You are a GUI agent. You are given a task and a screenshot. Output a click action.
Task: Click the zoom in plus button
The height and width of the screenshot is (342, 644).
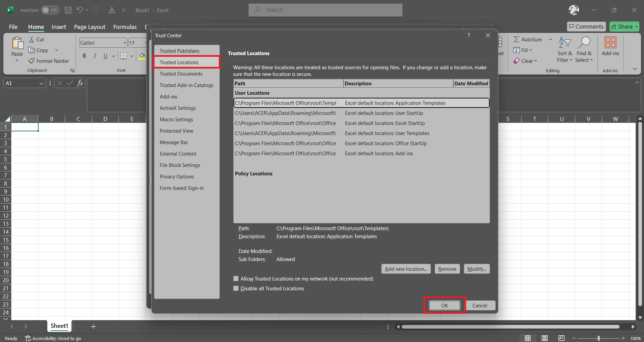pyautogui.click(x=623, y=338)
